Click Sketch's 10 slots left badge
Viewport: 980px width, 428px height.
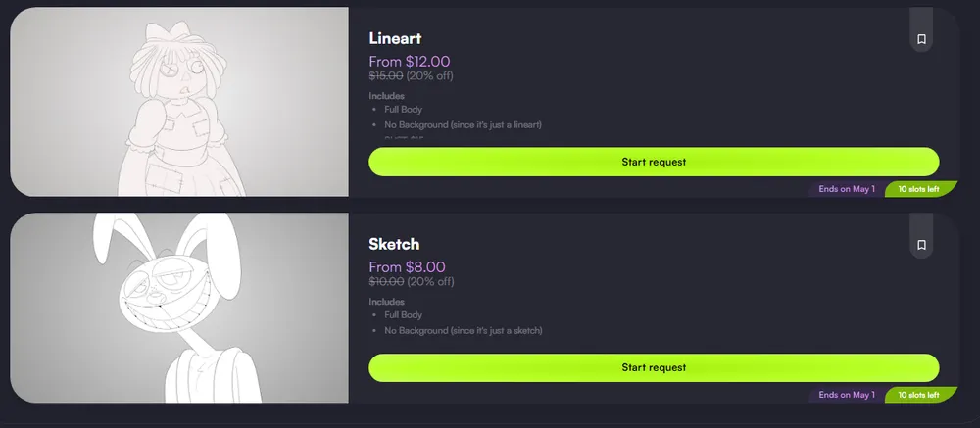coord(920,395)
